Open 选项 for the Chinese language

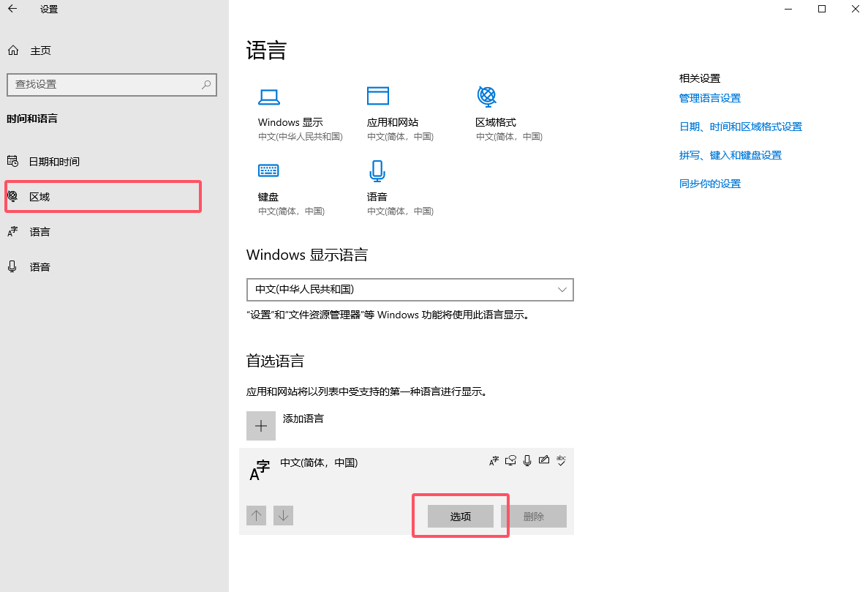461,516
